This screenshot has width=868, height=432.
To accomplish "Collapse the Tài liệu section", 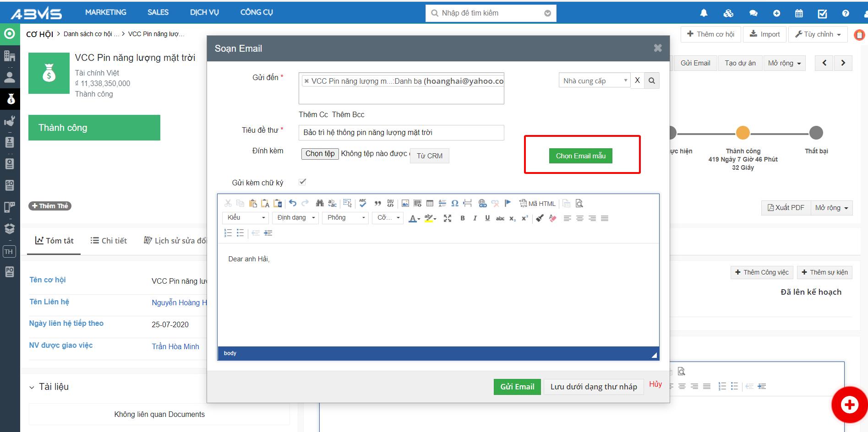I will tap(32, 388).
